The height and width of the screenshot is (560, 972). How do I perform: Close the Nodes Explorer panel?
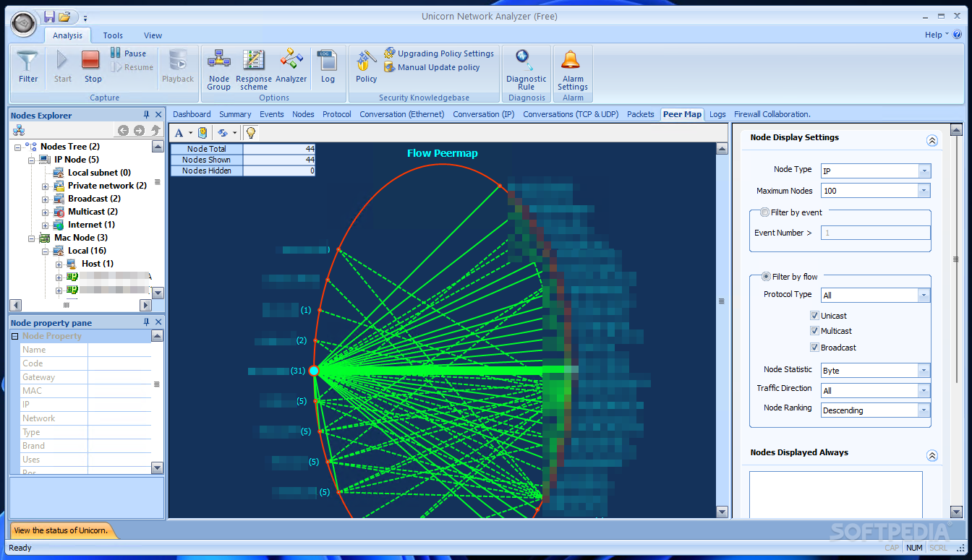click(158, 115)
